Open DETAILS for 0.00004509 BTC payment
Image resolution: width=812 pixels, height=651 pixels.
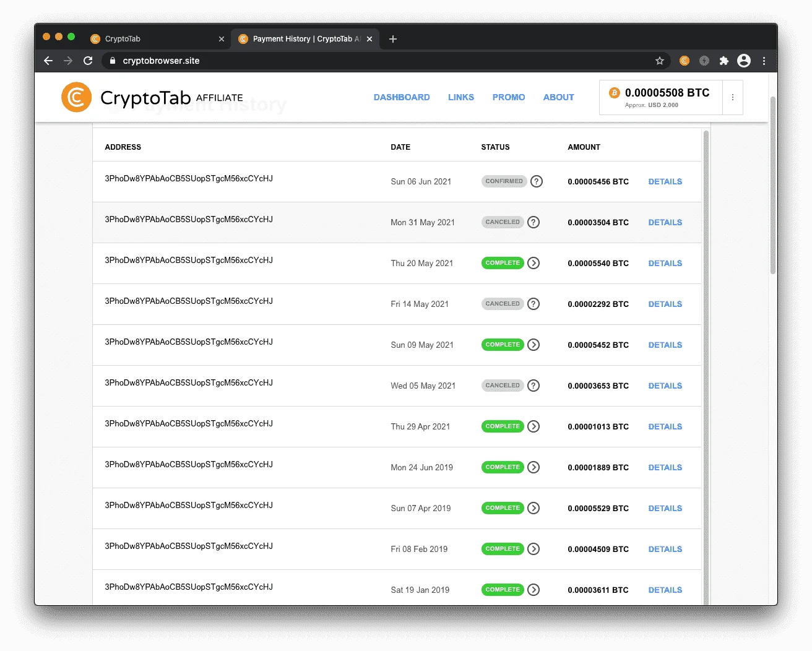pos(665,549)
